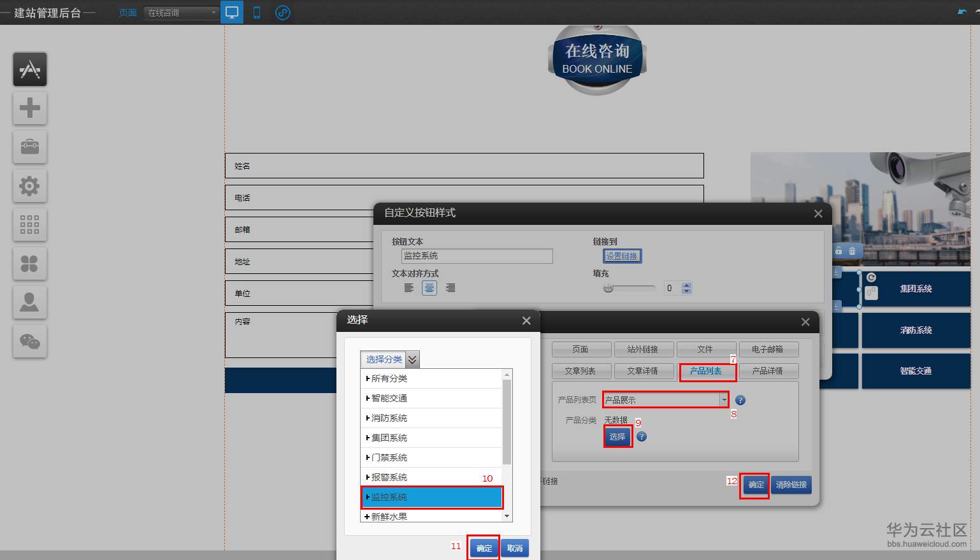
Task: Click the four-leaf clover icon in sidebar
Action: [30, 263]
